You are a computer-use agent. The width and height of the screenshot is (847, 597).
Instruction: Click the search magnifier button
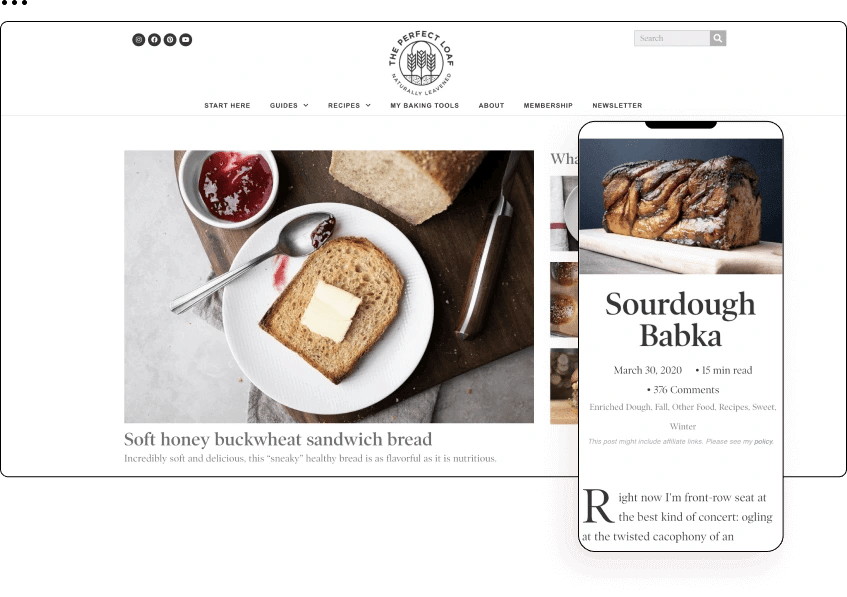point(717,38)
